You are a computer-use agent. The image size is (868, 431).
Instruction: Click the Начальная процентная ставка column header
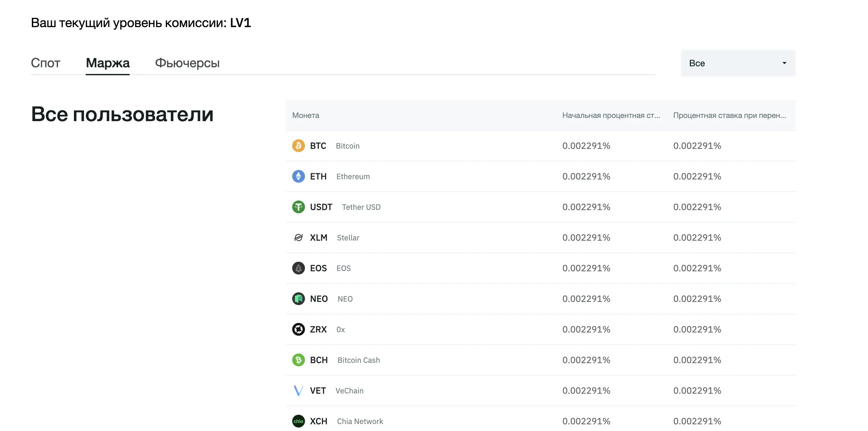pyautogui.click(x=611, y=115)
